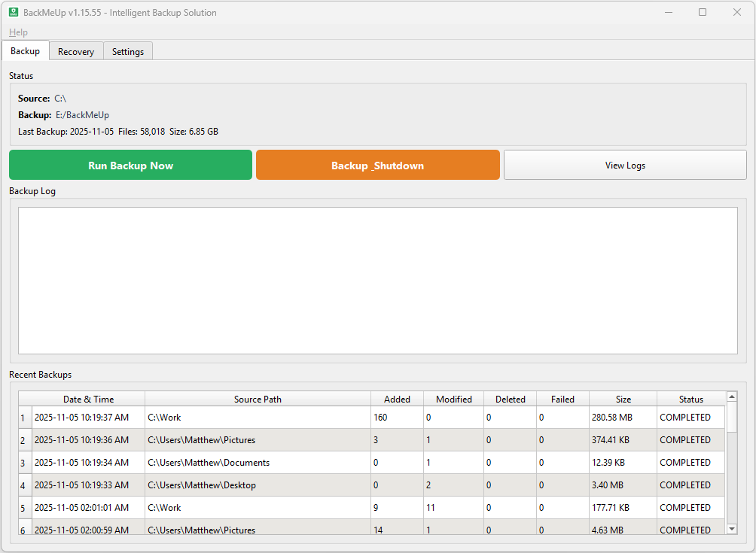Open the E:/BackMeUp backup path link
Image resolution: width=756 pixels, height=553 pixels.
[x=81, y=114]
